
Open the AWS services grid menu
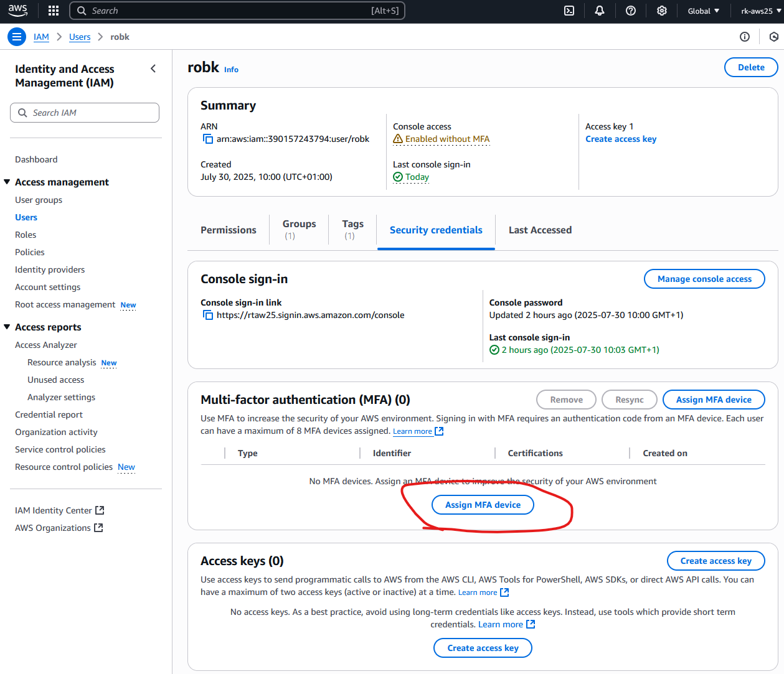coord(54,11)
